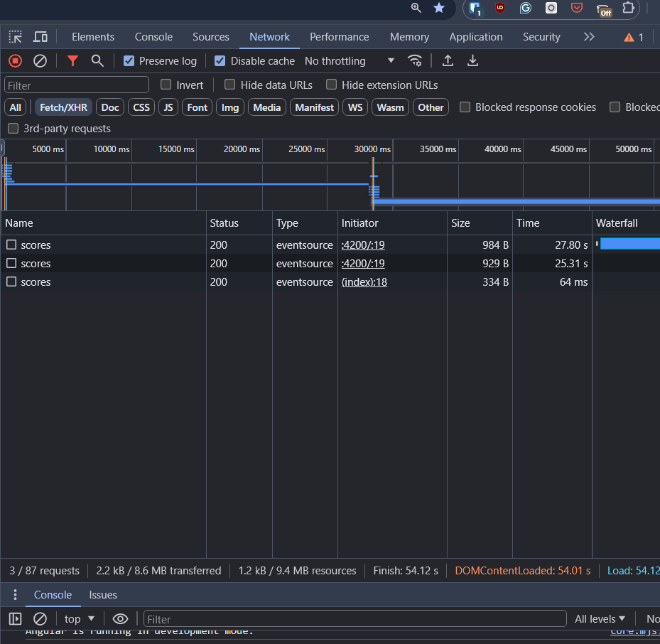Select the inspect element picker icon
Screen dimensions: 660x644
click(x=16, y=37)
